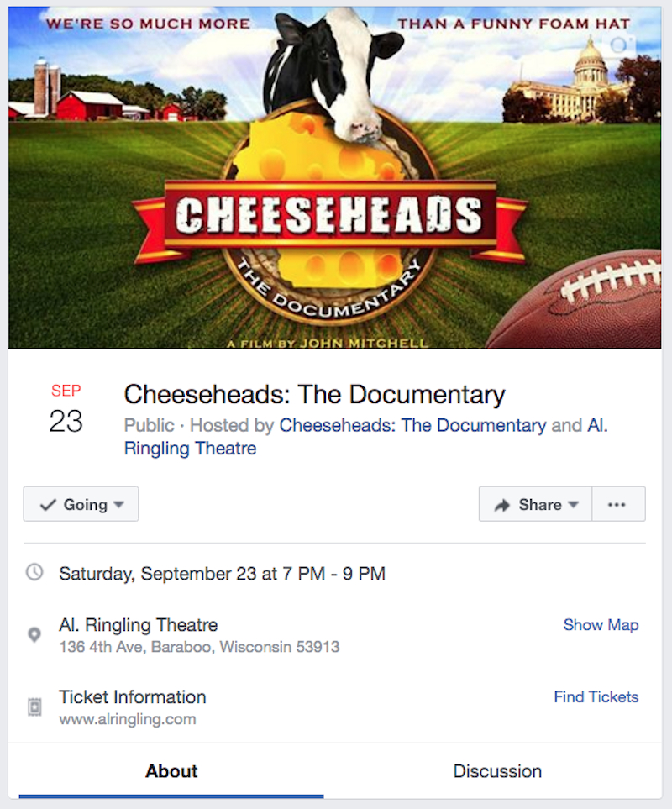672x809 pixels.
Task: Click the Al. Ringling Theatre venue name
Action: coord(139,625)
